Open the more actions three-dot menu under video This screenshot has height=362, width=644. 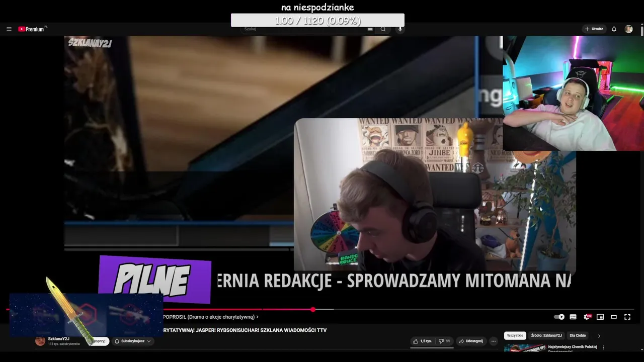(x=494, y=341)
